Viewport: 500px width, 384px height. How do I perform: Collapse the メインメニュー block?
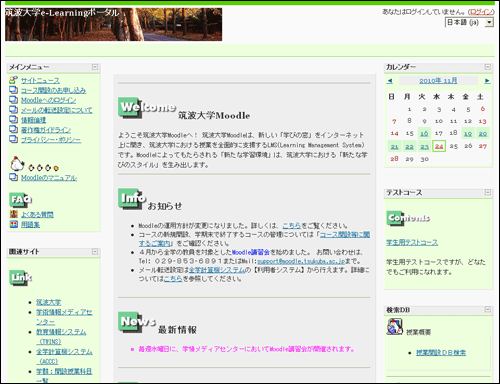click(x=95, y=67)
